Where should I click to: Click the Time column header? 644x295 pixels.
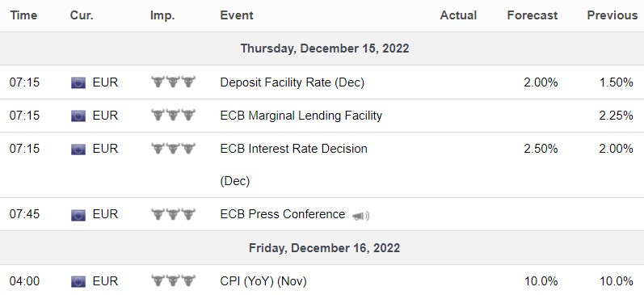point(23,15)
